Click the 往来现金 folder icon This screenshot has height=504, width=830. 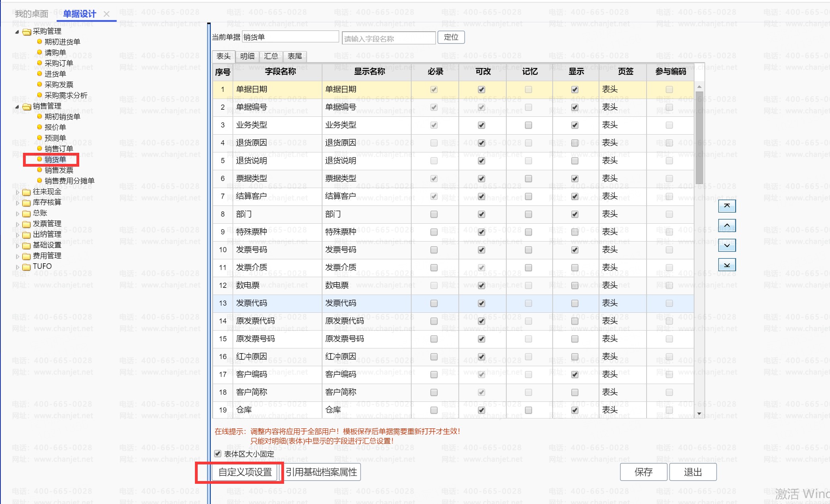27,192
